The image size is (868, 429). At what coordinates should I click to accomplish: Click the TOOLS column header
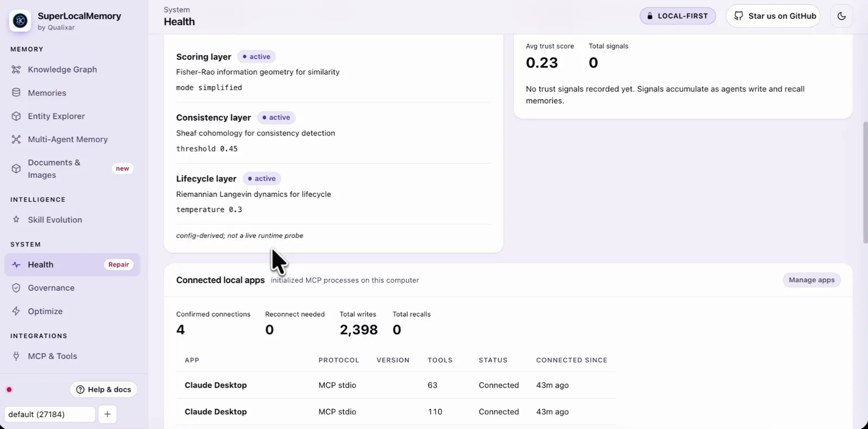click(440, 360)
